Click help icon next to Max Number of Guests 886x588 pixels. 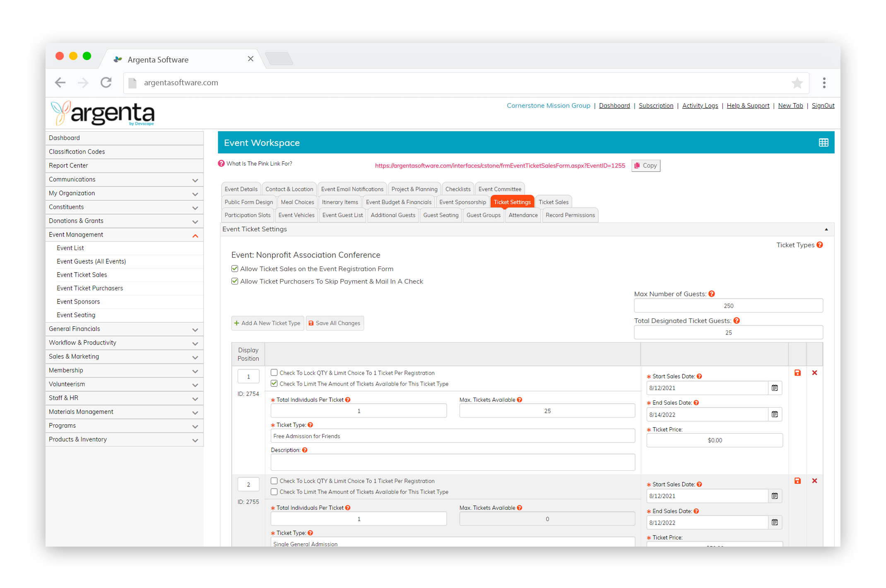pos(712,294)
